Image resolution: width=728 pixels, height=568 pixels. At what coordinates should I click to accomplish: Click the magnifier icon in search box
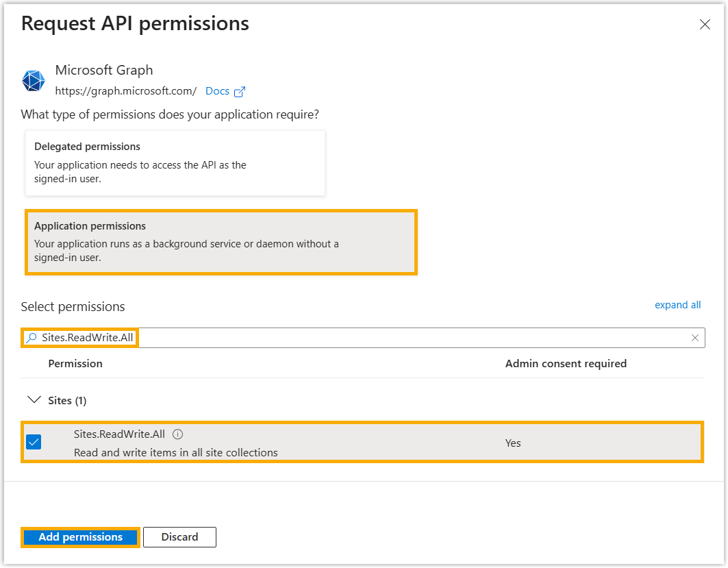coord(32,338)
